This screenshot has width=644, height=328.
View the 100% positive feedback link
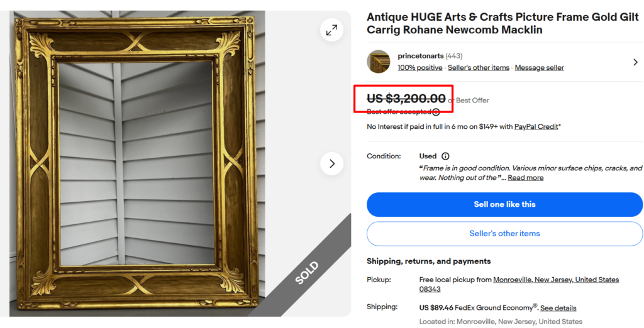click(x=419, y=68)
